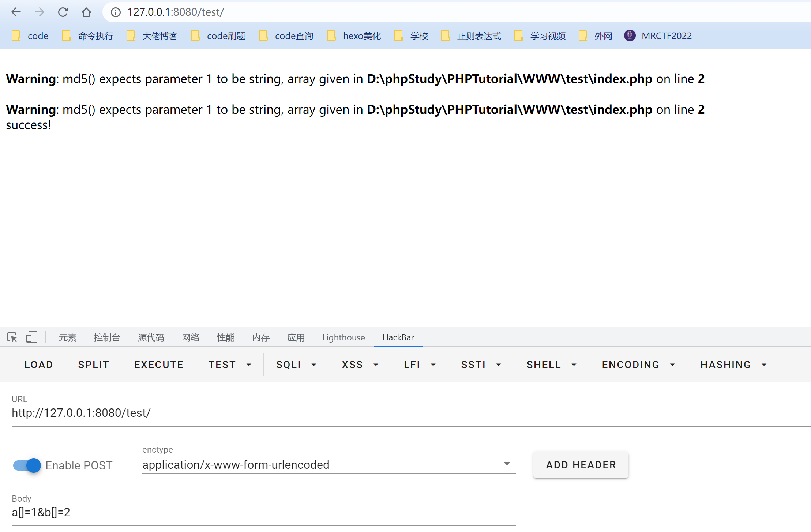Activate the DevTools inspect element picker
This screenshot has height=532, width=811.
12,337
